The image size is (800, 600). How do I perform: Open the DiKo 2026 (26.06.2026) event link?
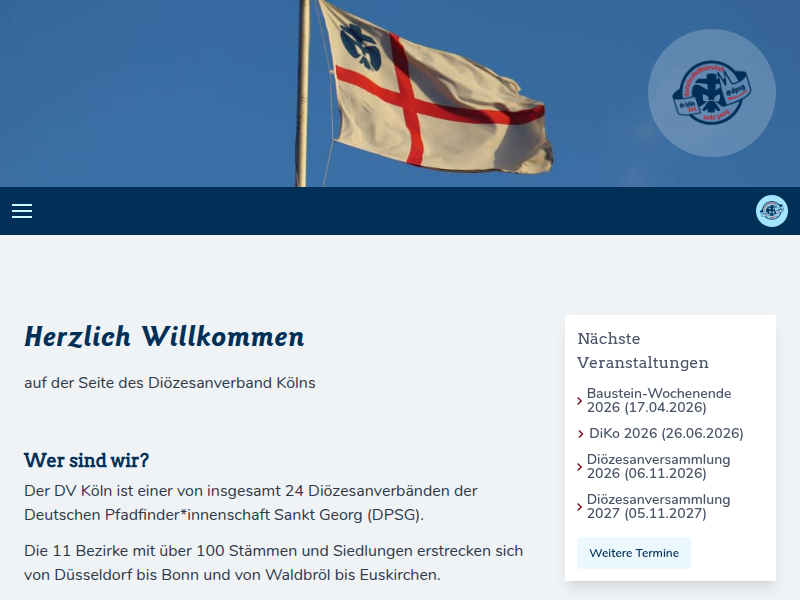pyautogui.click(x=665, y=433)
